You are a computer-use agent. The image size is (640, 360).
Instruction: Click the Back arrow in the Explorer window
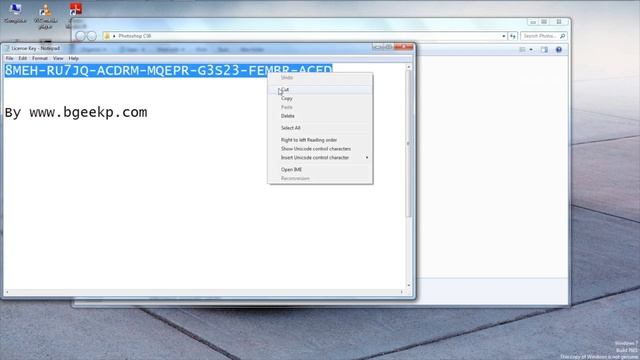tap(80, 36)
